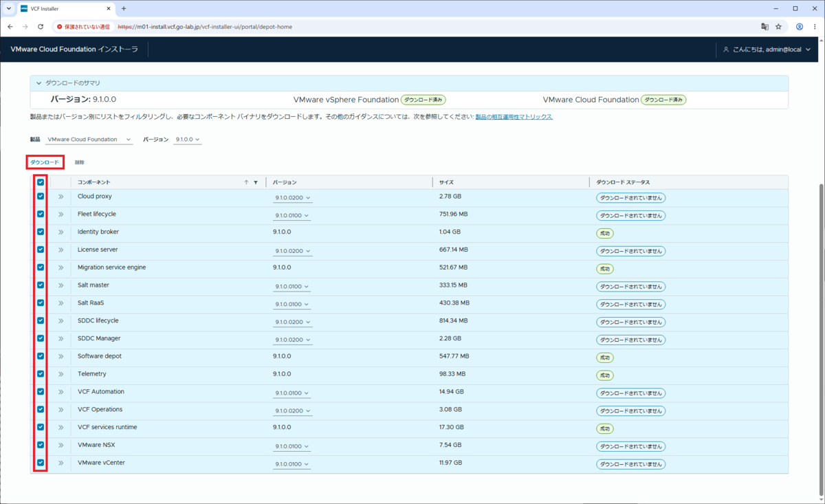This screenshot has height=504, width=825.
Task: Open Chrome profile icon
Action: 800,27
